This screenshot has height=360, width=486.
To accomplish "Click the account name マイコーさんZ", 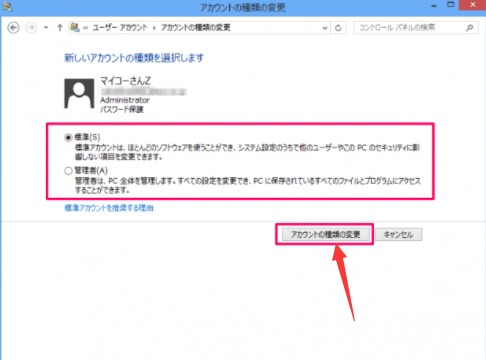I will point(126,81).
